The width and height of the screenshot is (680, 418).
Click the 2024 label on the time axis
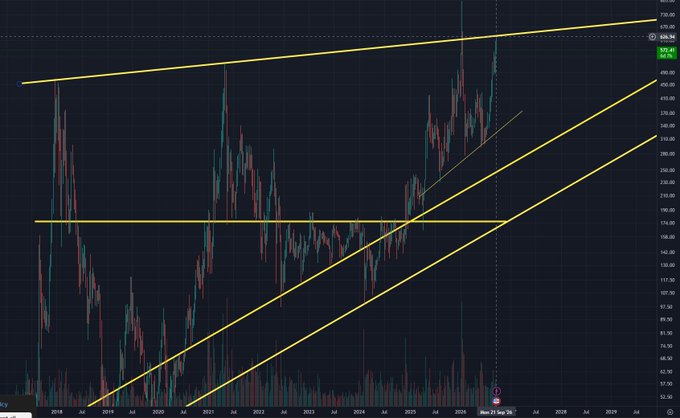(359, 412)
